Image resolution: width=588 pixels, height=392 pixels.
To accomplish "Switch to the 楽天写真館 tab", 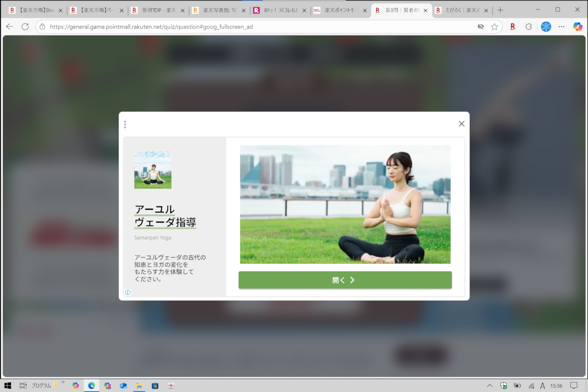I will [219, 10].
